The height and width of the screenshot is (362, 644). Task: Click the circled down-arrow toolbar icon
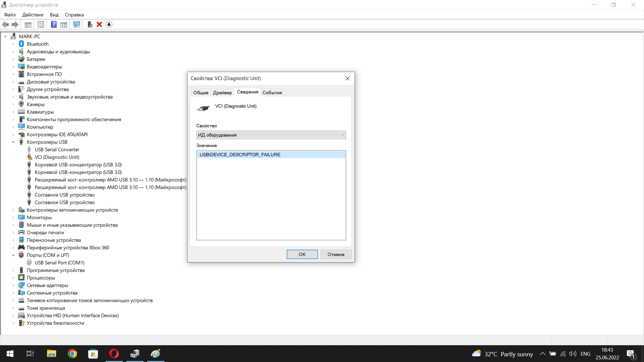109,24
